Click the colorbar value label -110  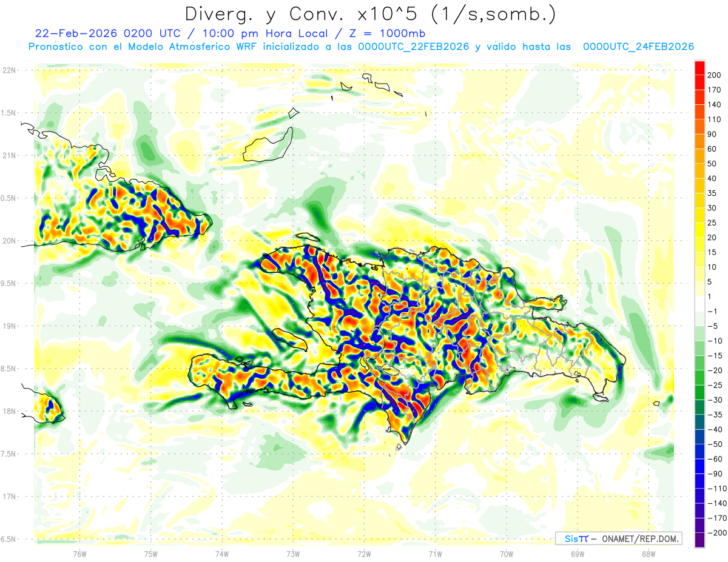[718, 488]
